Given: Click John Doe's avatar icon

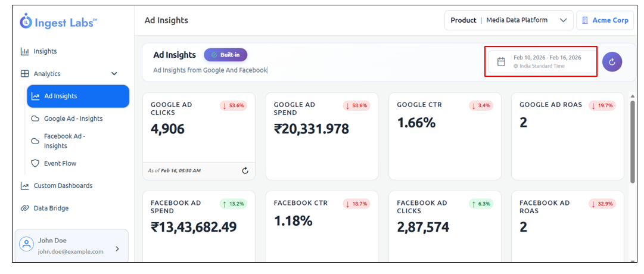Looking at the screenshot, I should pos(26,245).
